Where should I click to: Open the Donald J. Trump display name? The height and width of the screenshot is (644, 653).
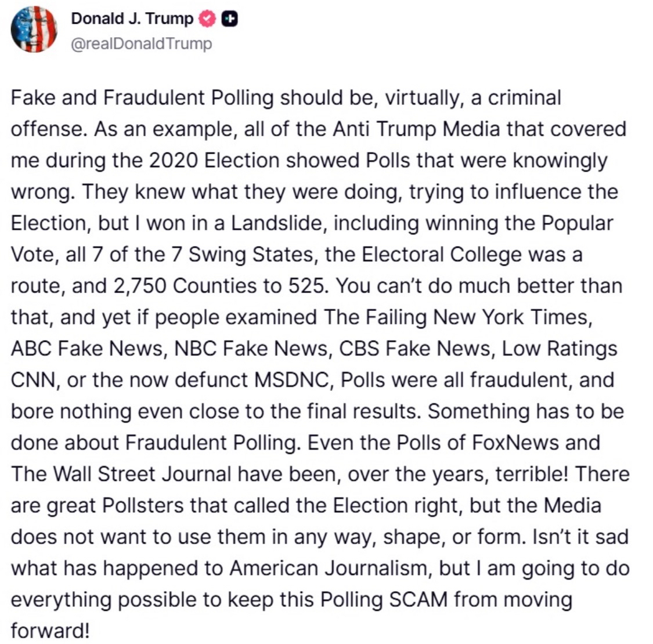132,19
